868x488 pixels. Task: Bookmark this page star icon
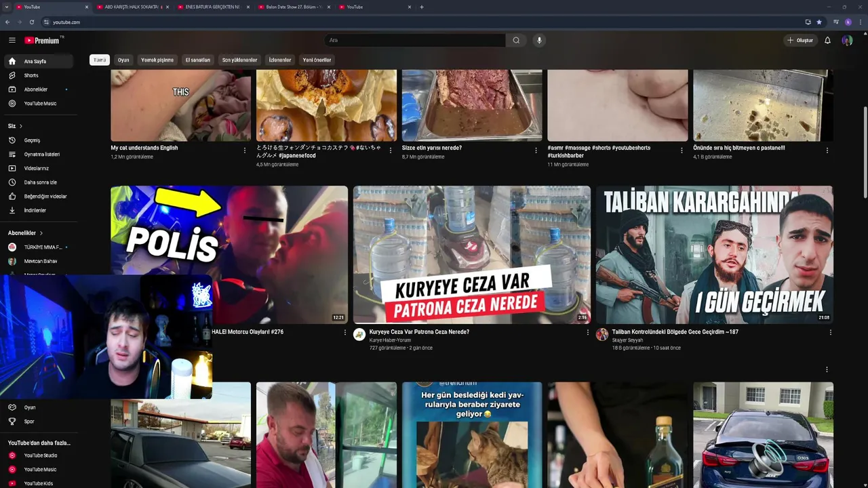tap(819, 22)
